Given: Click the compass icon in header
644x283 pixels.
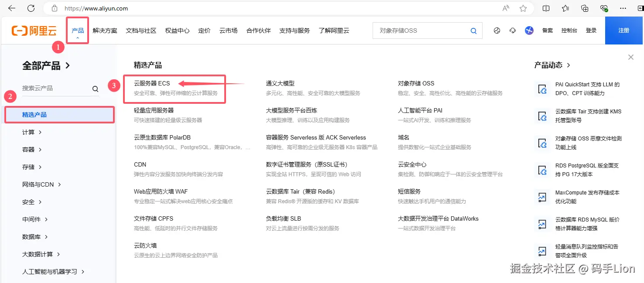Looking at the screenshot, I should pyautogui.click(x=497, y=31).
